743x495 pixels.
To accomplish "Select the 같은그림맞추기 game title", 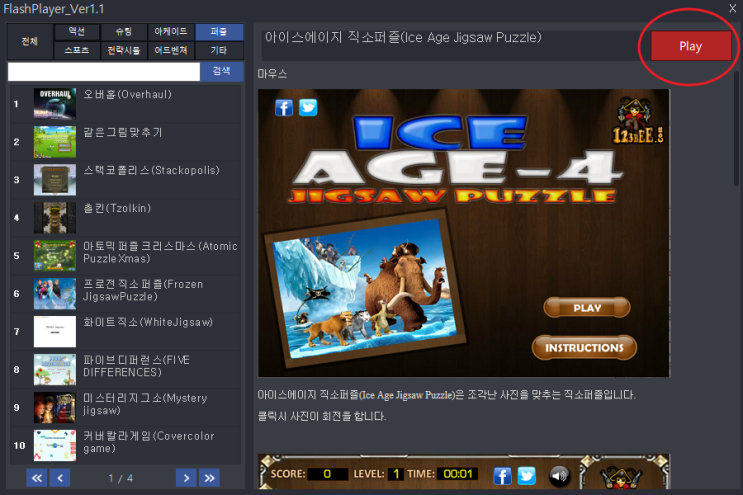I will pyautogui.click(x=123, y=132).
